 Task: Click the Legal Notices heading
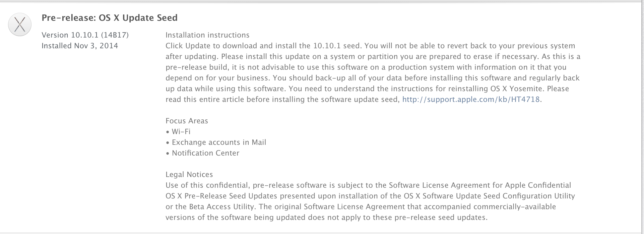pos(189,175)
